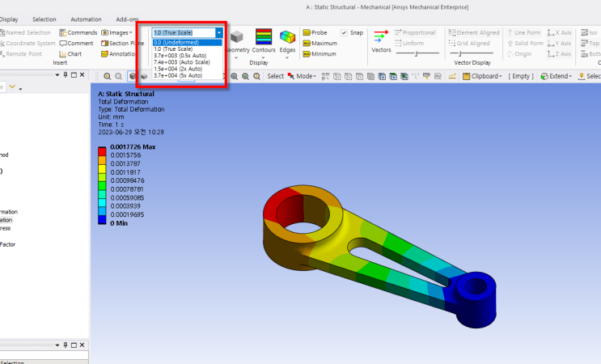Click the shaded cube display icon
601x364 pixels.
[133, 76]
